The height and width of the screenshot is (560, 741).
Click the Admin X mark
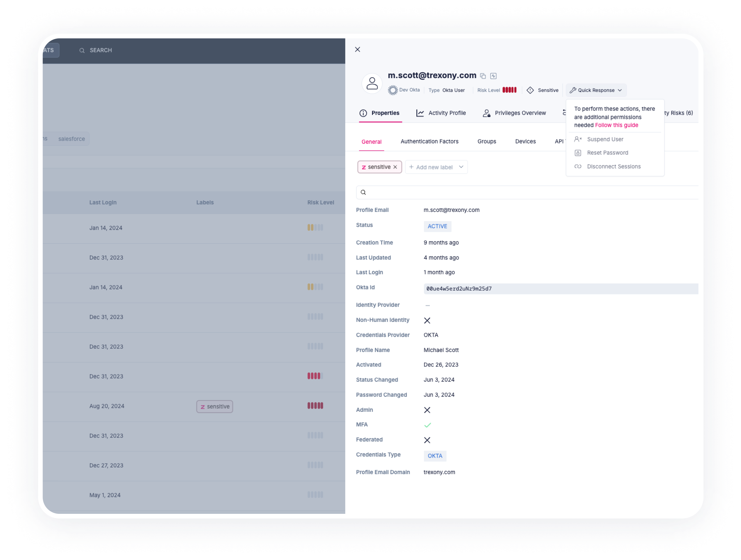coord(427,410)
